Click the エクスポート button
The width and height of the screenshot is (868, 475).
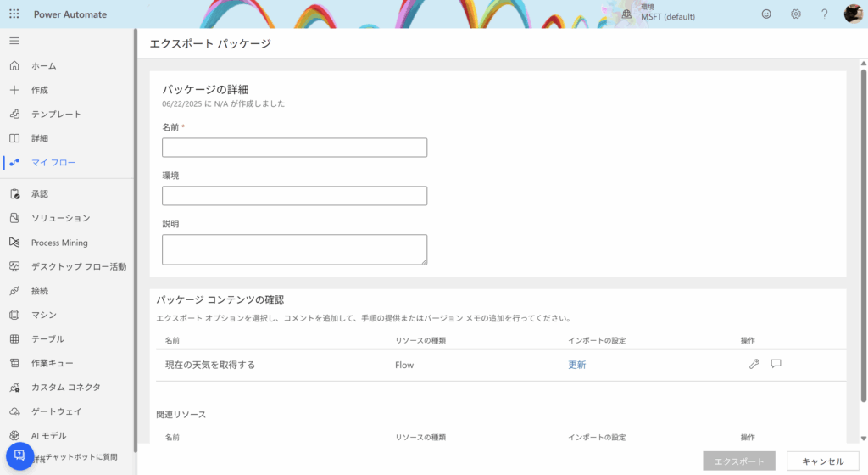click(x=739, y=461)
